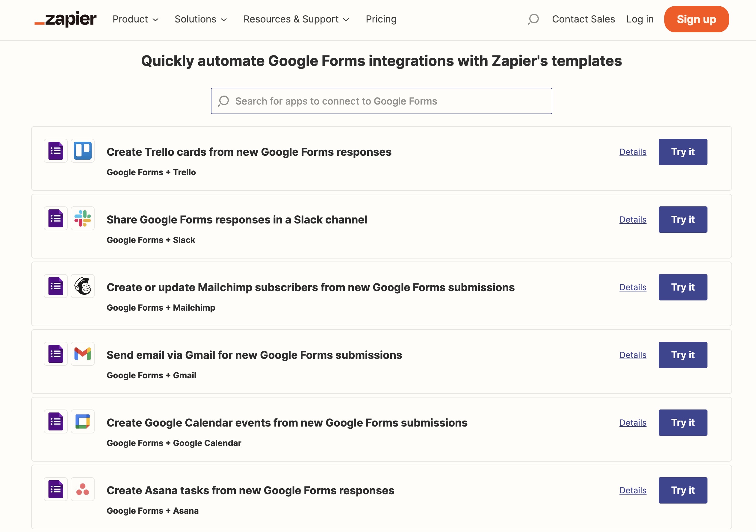Try the Slack channel template
The image size is (756, 532).
pyautogui.click(x=683, y=220)
